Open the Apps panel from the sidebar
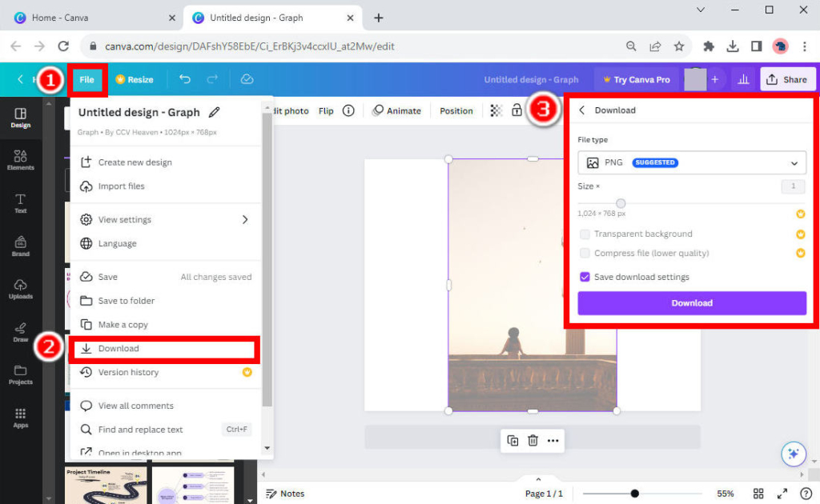Screen dimensions: 820x504 tap(20, 417)
